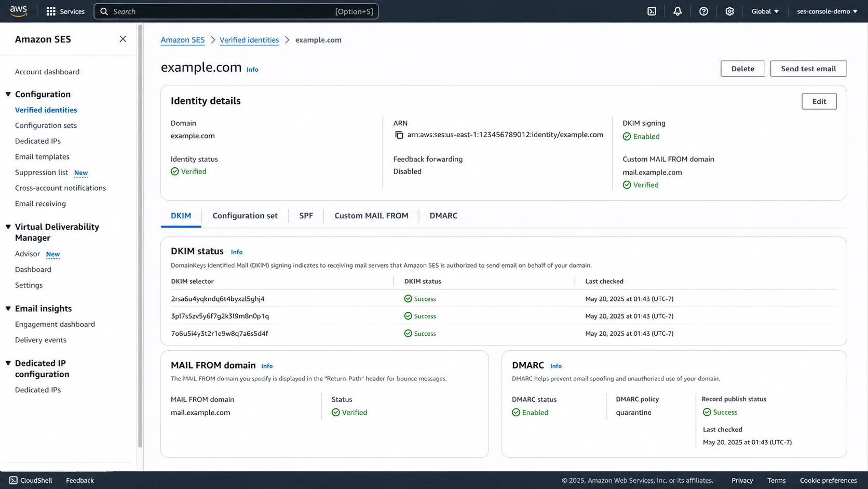Collapse the Virtual Deliverability Manager section
This screenshot has width=868, height=489.
point(8,227)
